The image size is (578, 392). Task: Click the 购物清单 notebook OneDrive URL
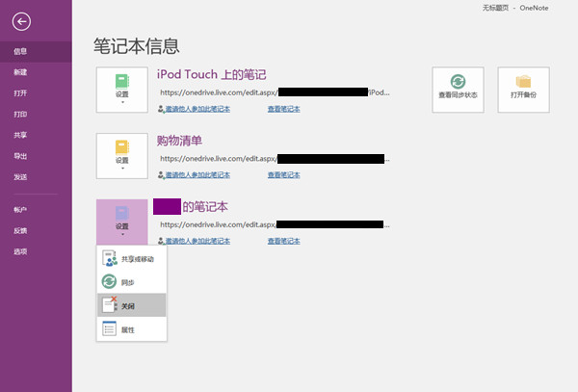[275, 159]
